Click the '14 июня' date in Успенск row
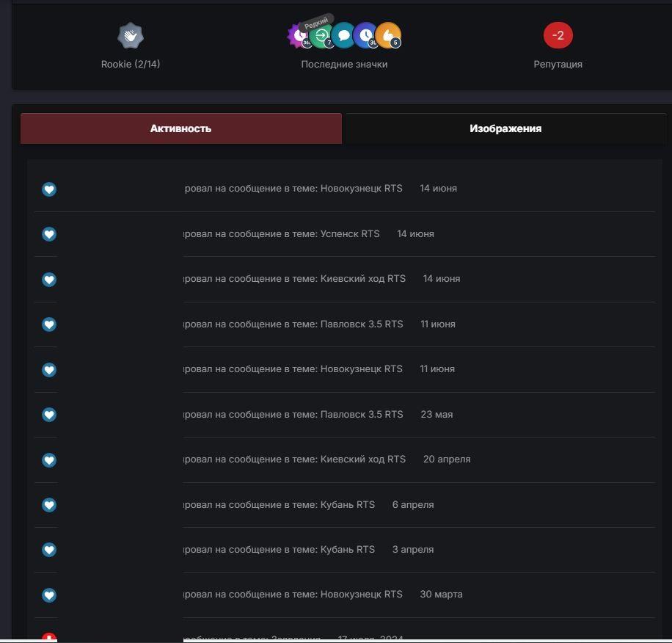 point(415,233)
